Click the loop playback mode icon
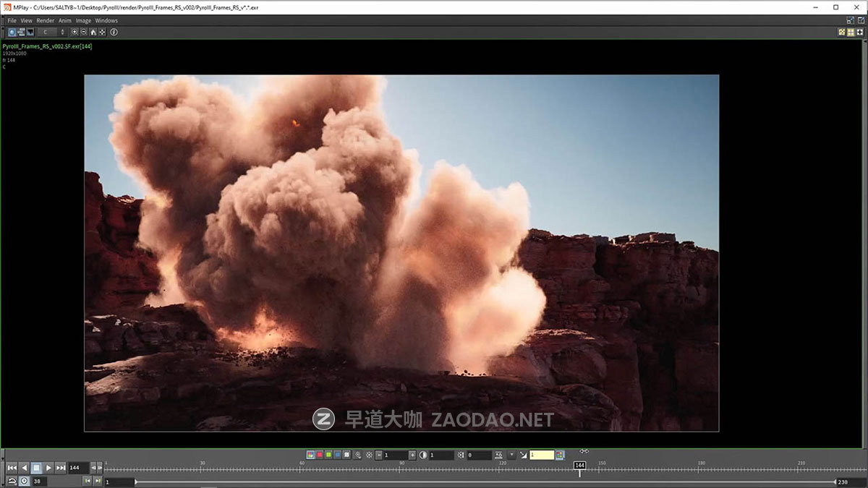This screenshot has width=868, height=488. pos(12,481)
